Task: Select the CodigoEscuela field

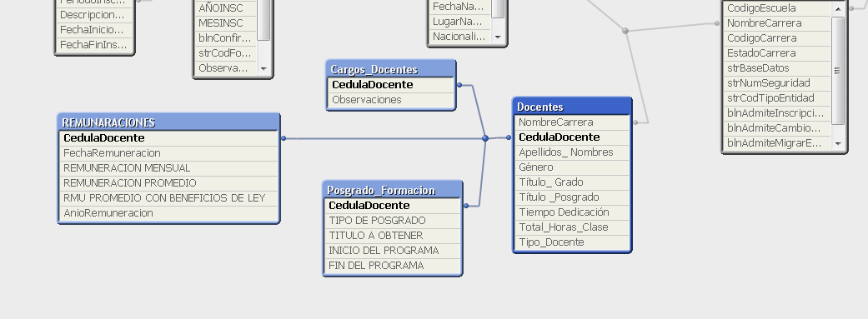Action: [x=777, y=8]
